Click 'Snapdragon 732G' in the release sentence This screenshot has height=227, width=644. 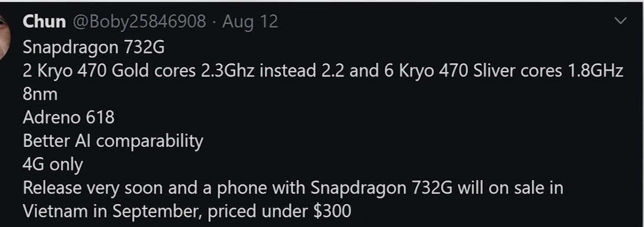click(382, 188)
